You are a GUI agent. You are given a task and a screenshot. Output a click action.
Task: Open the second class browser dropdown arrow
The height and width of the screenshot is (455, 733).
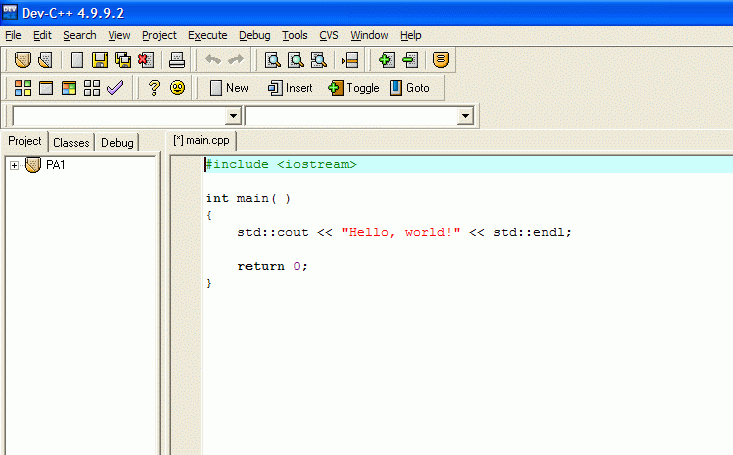(x=465, y=116)
